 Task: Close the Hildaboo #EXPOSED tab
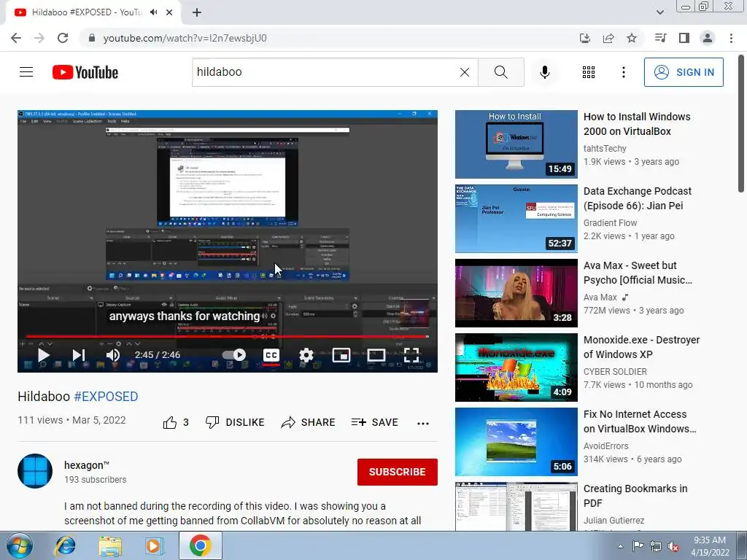pos(169,12)
